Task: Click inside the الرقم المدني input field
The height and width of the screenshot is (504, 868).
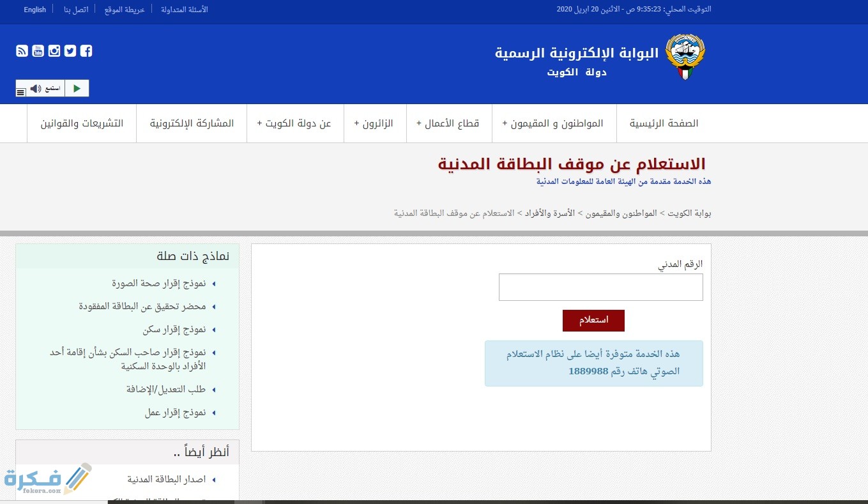Action: click(x=600, y=287)
